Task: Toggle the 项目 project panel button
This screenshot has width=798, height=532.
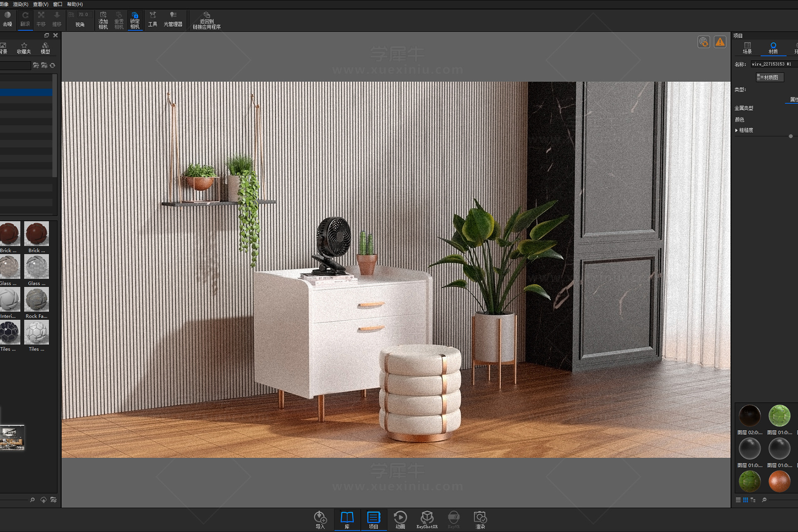Action: 374,520
